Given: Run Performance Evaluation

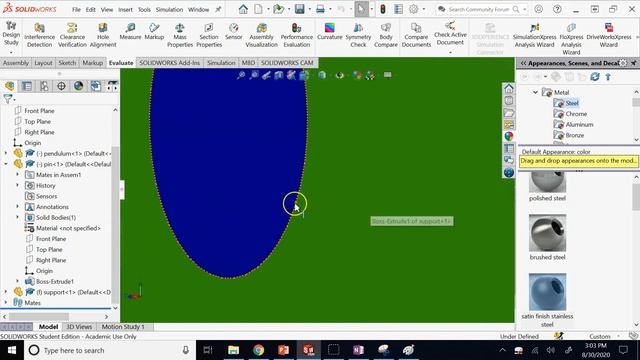Looking at the screenshot, I should point(297,35).
